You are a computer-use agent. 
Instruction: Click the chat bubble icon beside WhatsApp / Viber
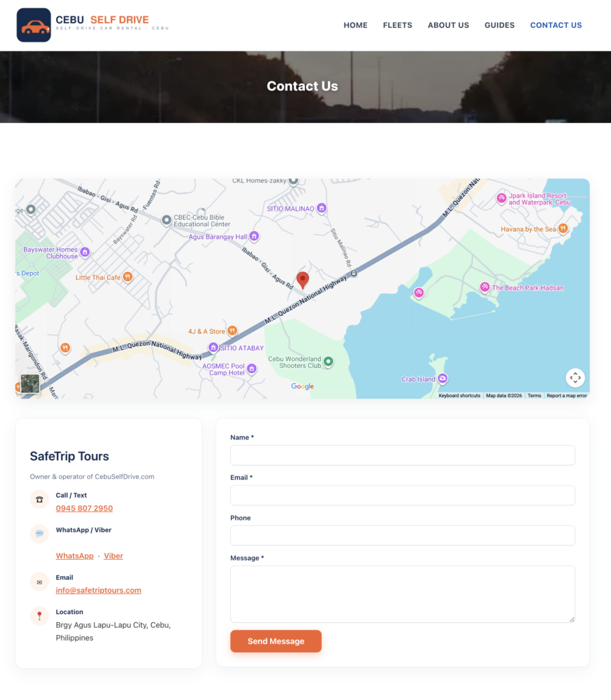point(39,533)
